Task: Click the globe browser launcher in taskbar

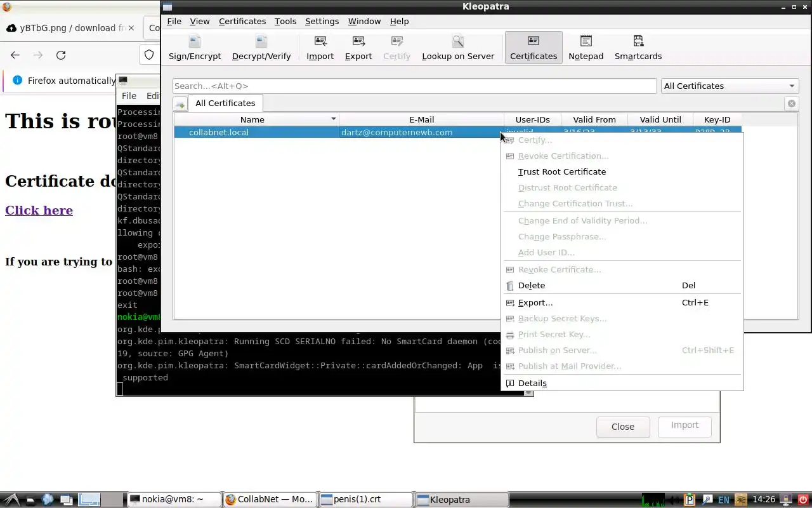Action: 48,500
